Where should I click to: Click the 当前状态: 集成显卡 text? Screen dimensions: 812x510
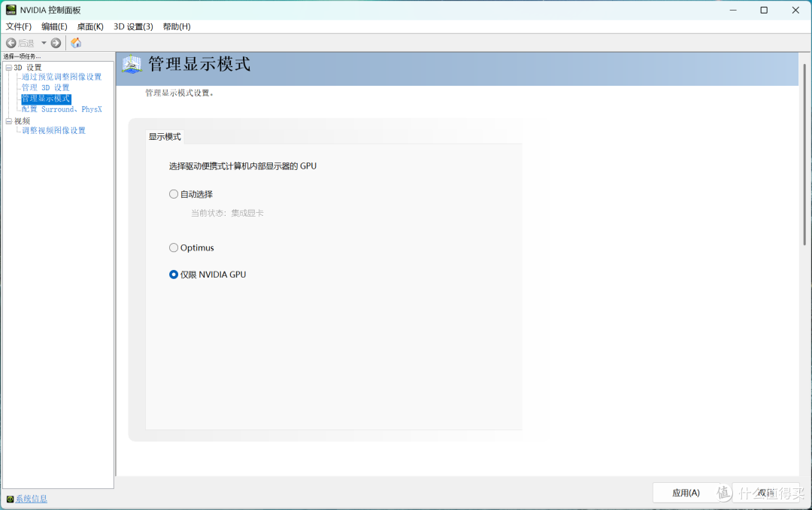[x=227, y=213]
